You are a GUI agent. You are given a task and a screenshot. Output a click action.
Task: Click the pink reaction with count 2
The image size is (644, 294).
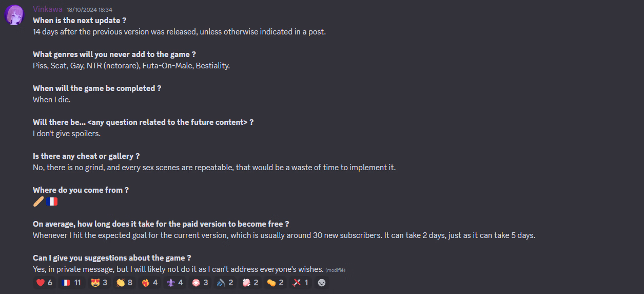[x=250, y=283]
